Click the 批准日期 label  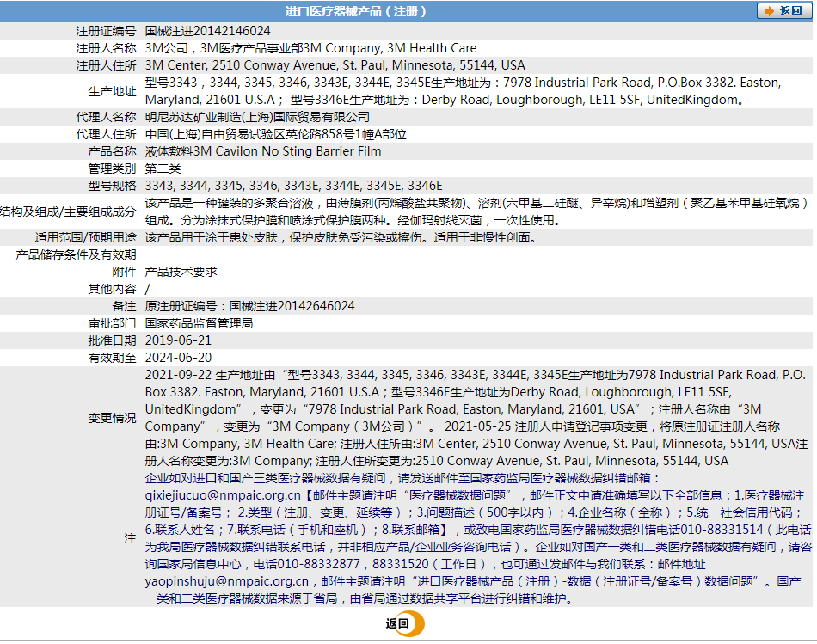[x=112, y=340]
